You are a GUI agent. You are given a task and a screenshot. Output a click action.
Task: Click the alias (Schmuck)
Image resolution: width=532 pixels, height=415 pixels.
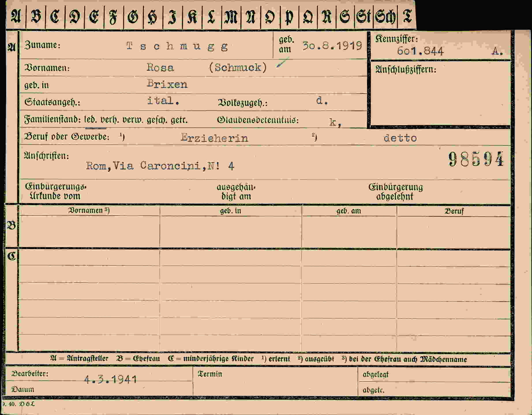tap(238, 67)
